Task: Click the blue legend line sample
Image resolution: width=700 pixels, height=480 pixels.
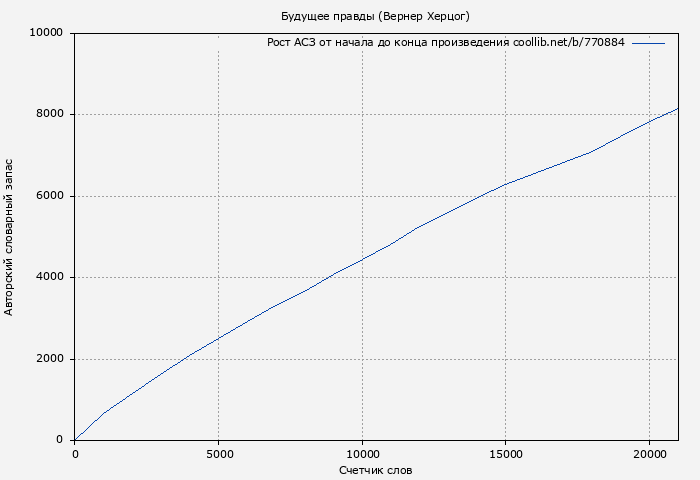Action: [648, 43]
